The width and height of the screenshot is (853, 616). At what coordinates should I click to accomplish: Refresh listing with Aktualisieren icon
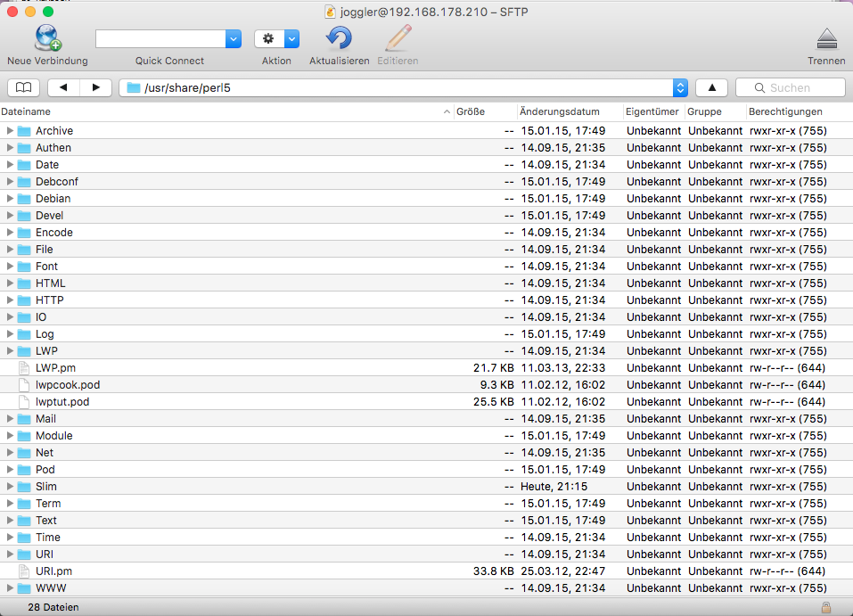click(339, 38)
